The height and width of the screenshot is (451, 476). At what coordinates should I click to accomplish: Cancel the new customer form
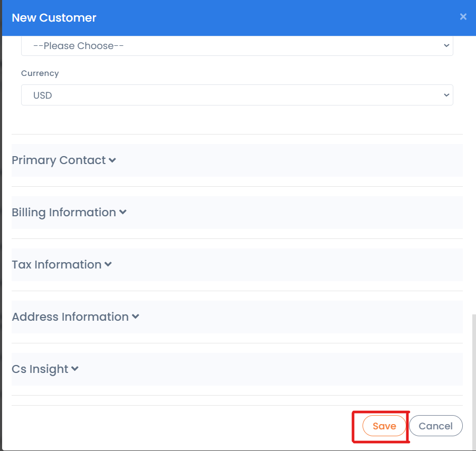pos(435,426)
